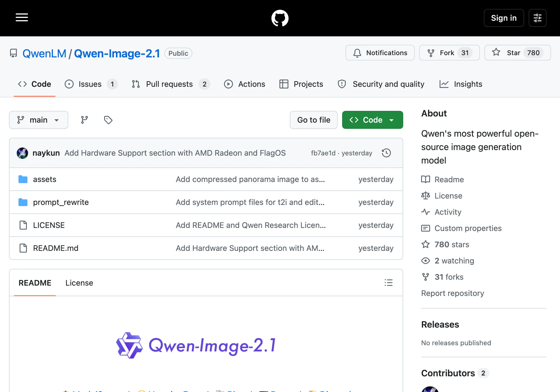Expand the main branch dropdown
Viewport: 560px width, 392px height.
point(39,120)
